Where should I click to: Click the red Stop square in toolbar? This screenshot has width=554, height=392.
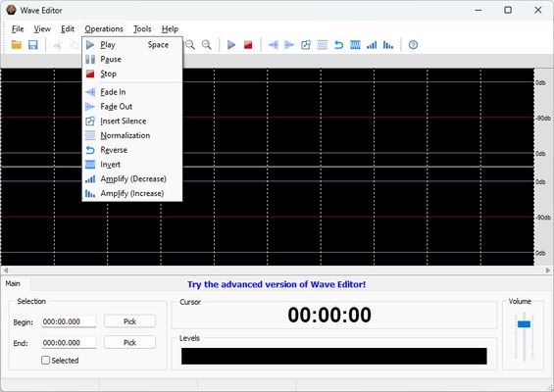click(248, 45)
